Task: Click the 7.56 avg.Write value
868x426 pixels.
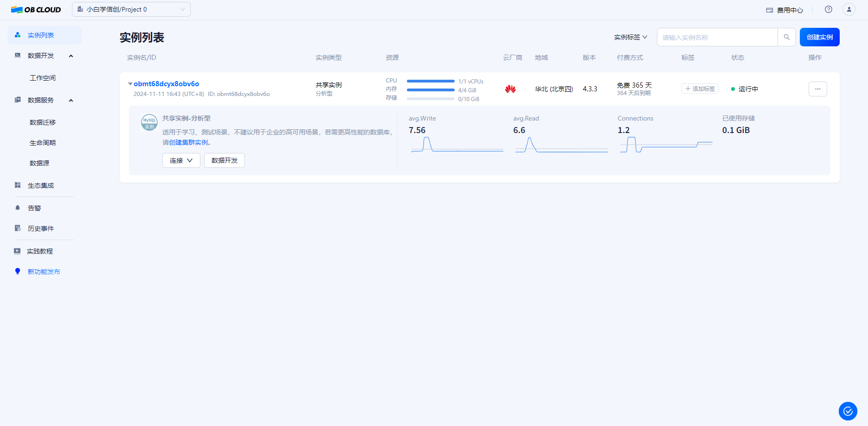Action: (x=417, y=130)
